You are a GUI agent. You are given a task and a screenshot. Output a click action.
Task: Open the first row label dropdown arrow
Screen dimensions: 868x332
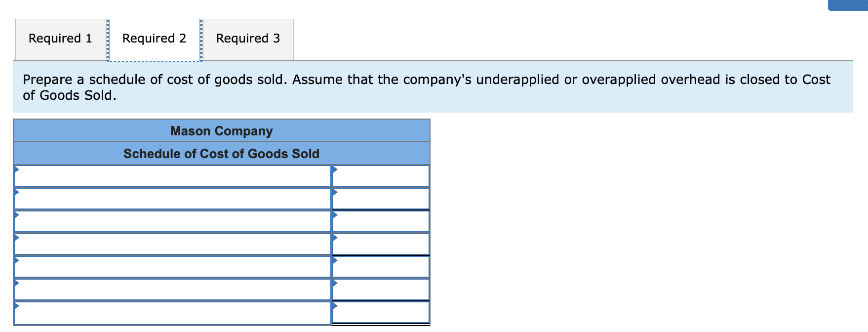click(x=17, y=170)
